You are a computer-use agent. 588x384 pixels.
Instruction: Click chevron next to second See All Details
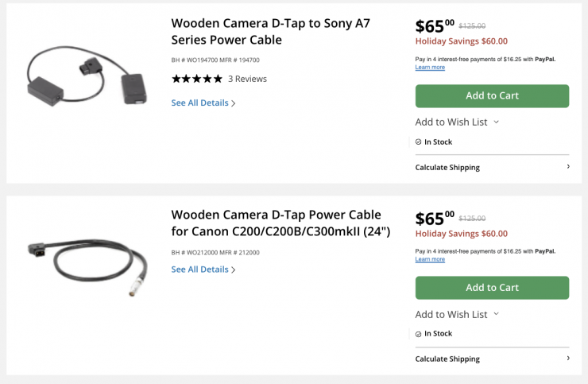coord(234,270)
